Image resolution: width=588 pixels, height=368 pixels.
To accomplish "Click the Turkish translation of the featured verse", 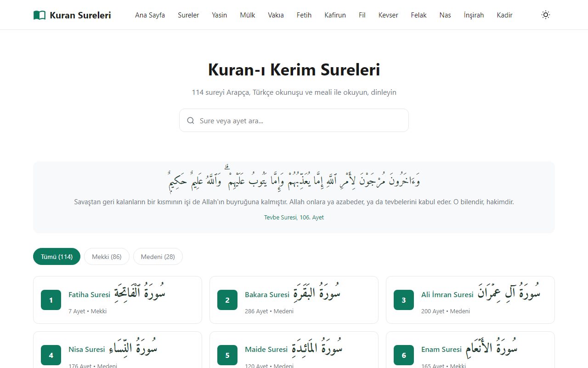I will coord(294,201).
